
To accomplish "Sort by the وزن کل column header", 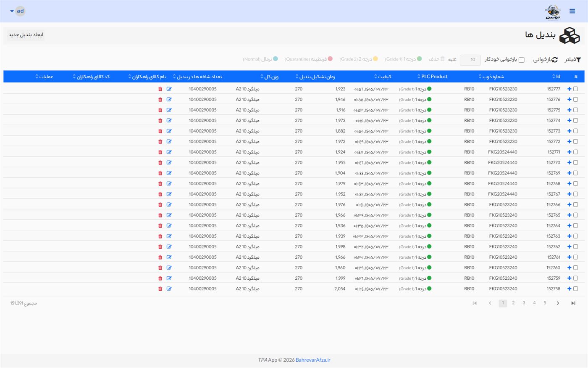I will 269,77.
